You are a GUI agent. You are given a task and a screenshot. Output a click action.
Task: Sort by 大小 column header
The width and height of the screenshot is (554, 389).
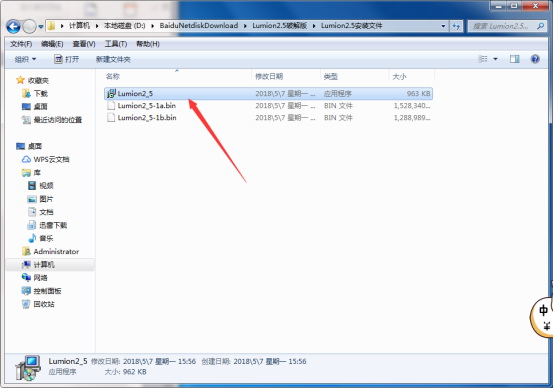click(399, 76)
